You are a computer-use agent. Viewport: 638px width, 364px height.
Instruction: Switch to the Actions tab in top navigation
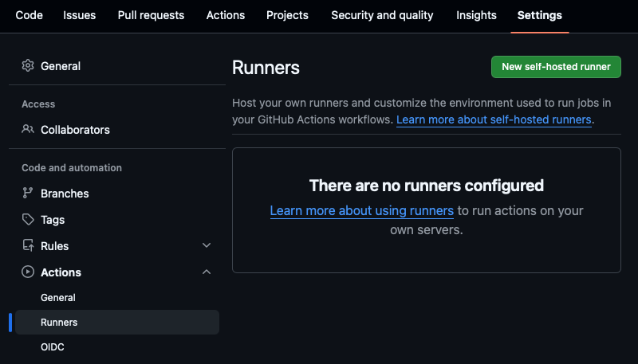click(226, 15)
